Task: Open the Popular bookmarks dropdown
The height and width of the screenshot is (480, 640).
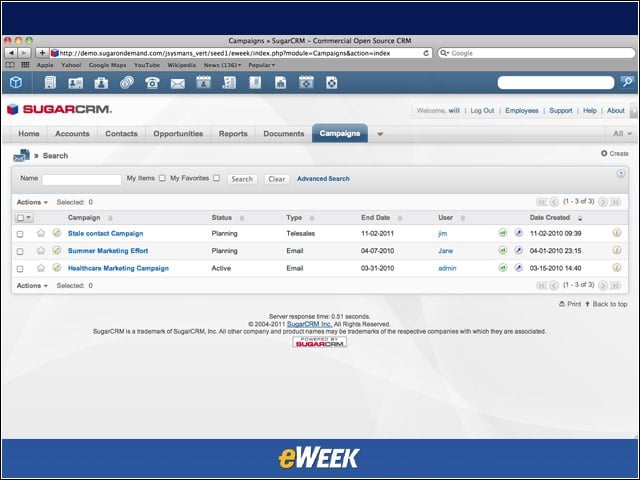Action: click(x=262, y=65)
